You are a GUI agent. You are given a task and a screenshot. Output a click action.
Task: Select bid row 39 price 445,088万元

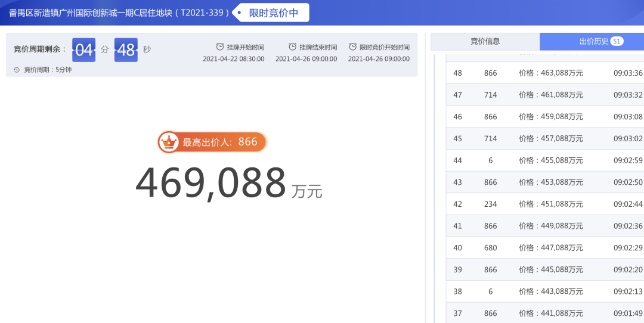[x=545, y=269]
